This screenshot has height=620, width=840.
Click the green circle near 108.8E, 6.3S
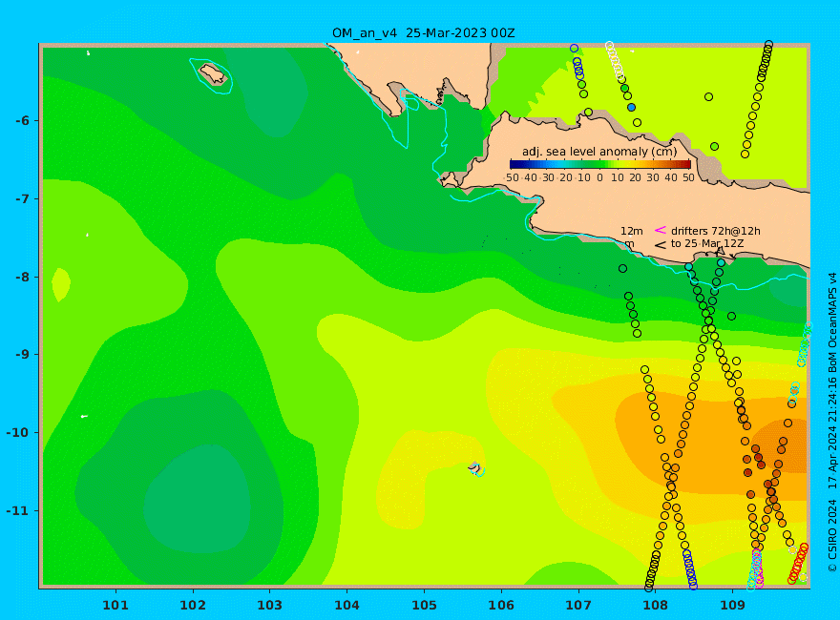(714, 147)
